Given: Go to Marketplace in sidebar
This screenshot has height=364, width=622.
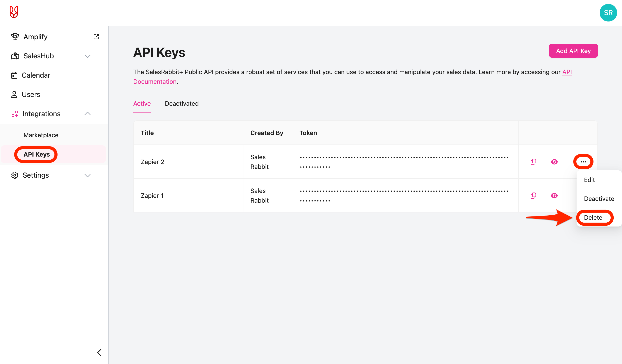Looking at the screenshot, I should pos(41,135).
